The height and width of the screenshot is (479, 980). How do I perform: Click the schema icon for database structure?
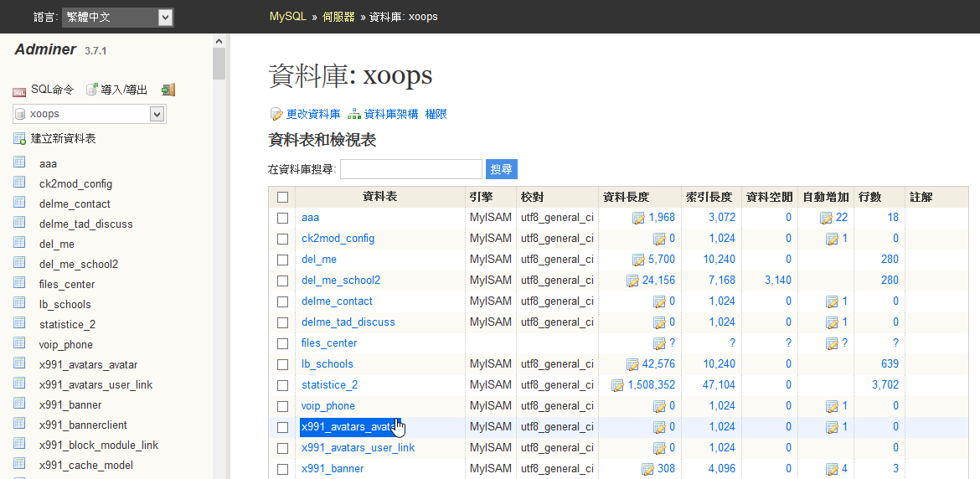(x=354, y=114)
